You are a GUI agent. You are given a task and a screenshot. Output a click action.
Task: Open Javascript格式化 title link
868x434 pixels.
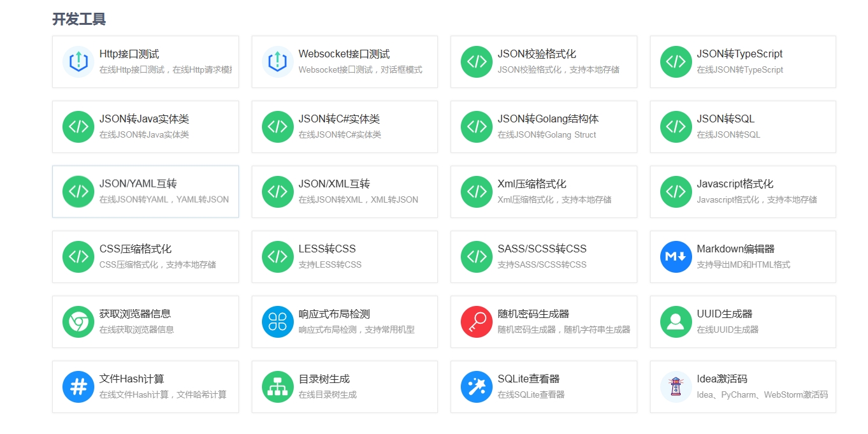point(735,184)
